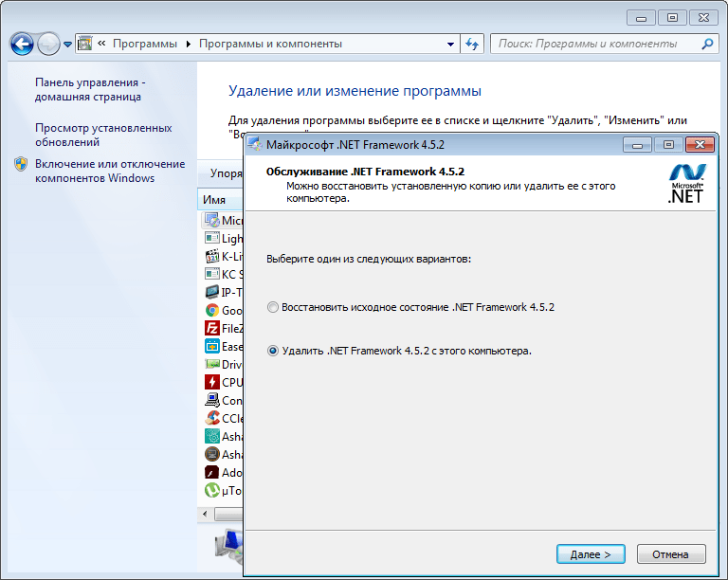Select the CPU program icon in list

coord(212,382)
